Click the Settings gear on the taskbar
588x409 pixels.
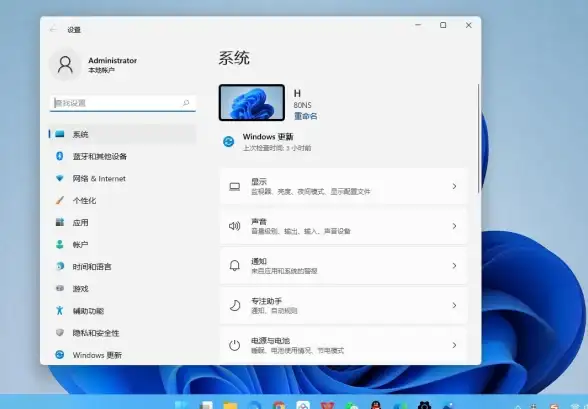click(424, 405)
